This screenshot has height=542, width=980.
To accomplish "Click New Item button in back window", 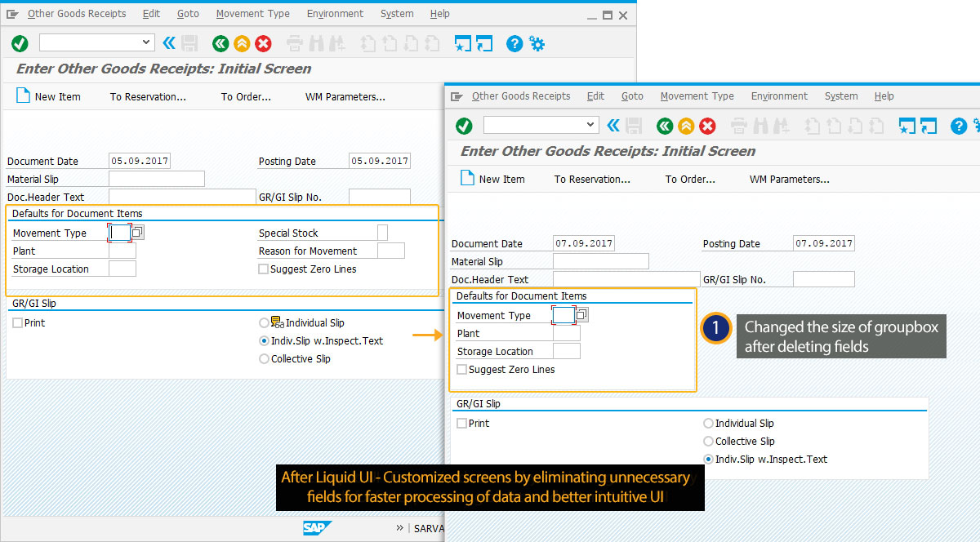I will (x=48, y=96).
